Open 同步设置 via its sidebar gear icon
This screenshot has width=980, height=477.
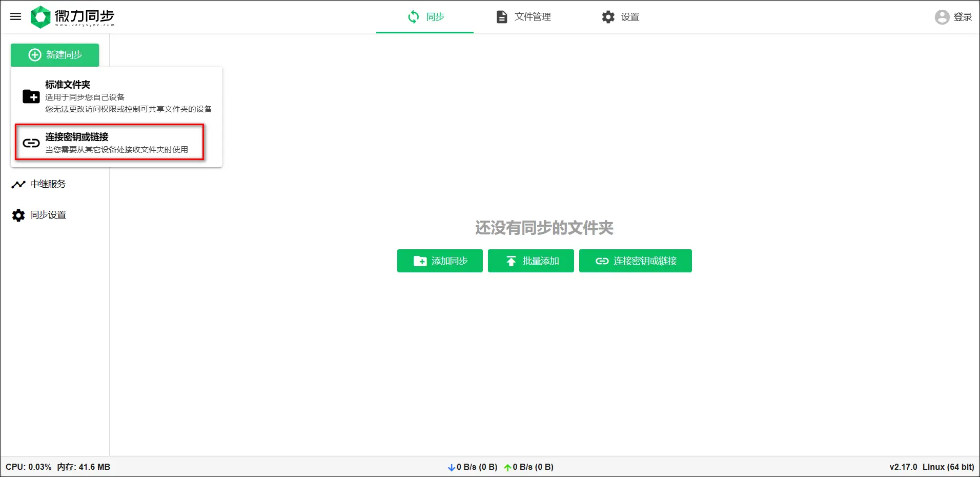pyautogui.click(x=18, y=215)
